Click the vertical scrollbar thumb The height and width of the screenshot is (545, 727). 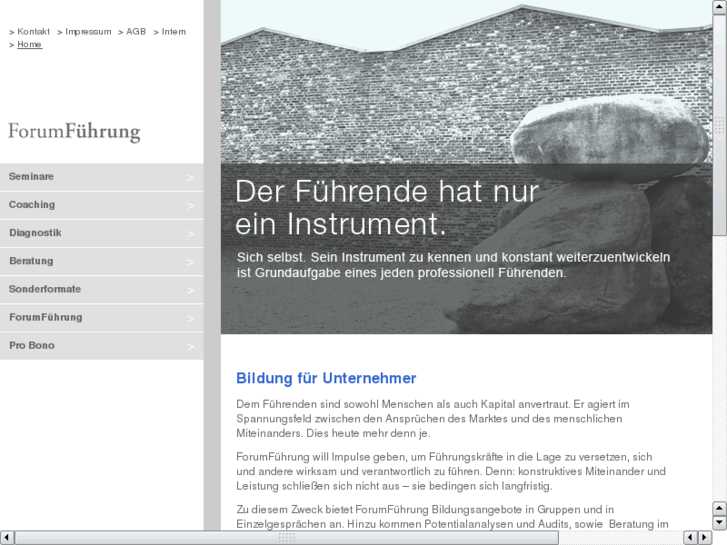point(720,125)
